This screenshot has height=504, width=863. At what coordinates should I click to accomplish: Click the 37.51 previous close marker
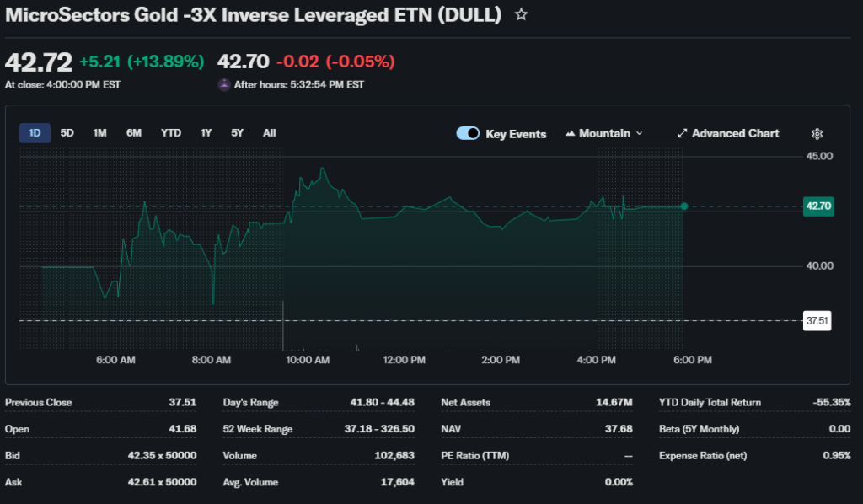817,321
